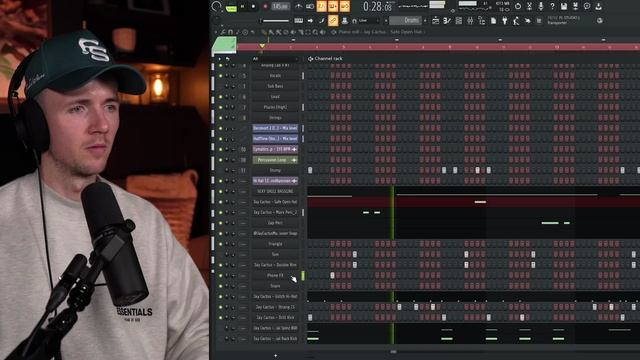The width and height of the screenshot is (640, 360).
Task: Mute the Phone FX channel LED
Action: pos(220,276)
